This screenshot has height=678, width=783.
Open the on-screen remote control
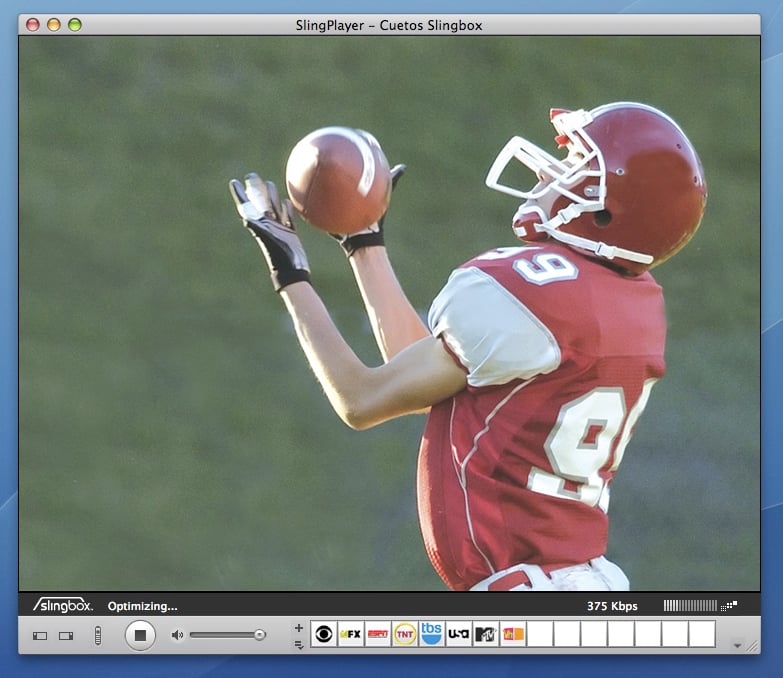click(x=97, y=635)
